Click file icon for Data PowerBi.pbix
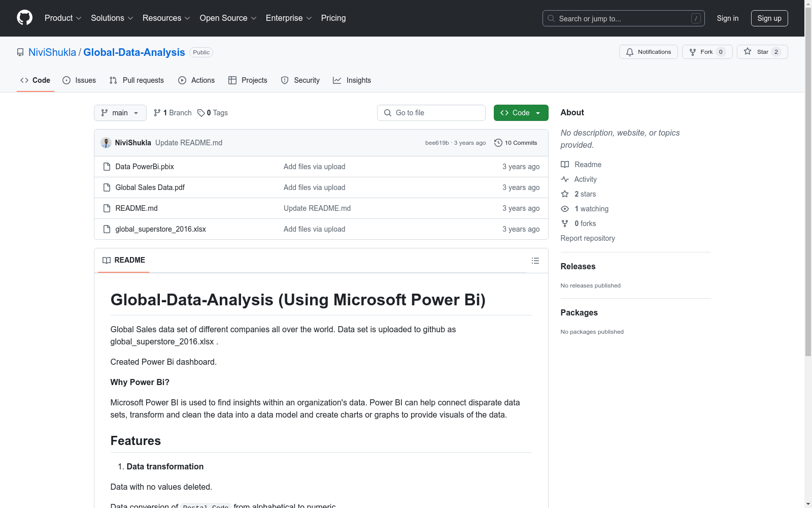 coord(107,167)
